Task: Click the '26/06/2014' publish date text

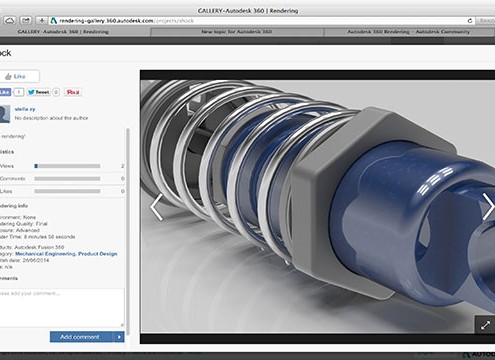Action: [36, 260]
